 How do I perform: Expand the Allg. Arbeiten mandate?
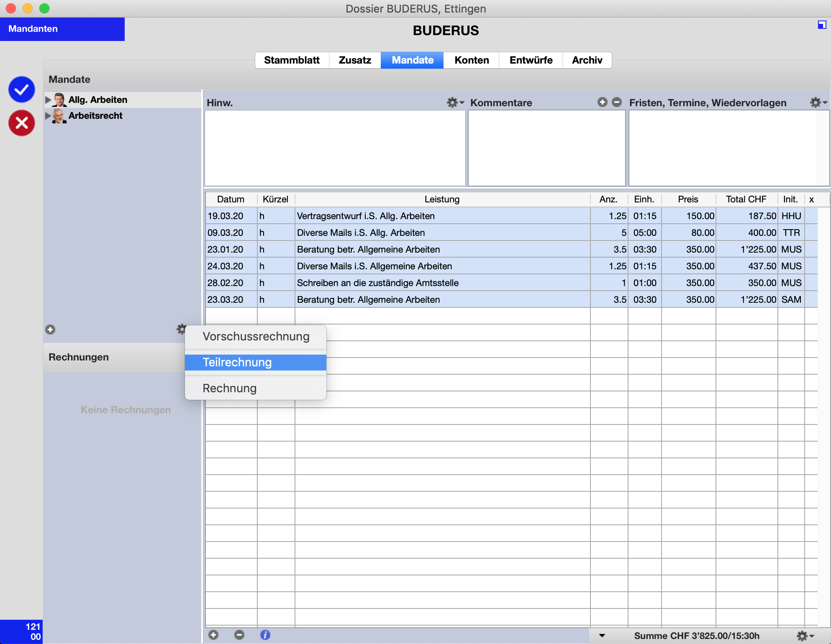click(48, 100)
